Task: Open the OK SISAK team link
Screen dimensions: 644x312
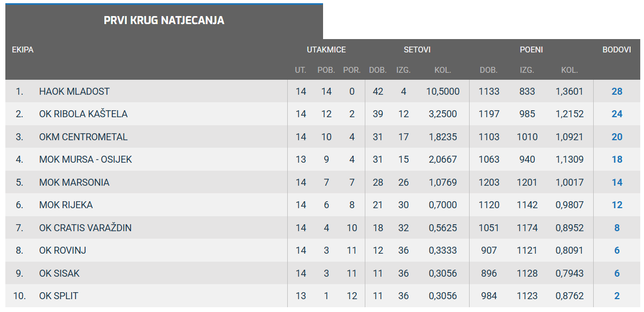Action: 59,273
